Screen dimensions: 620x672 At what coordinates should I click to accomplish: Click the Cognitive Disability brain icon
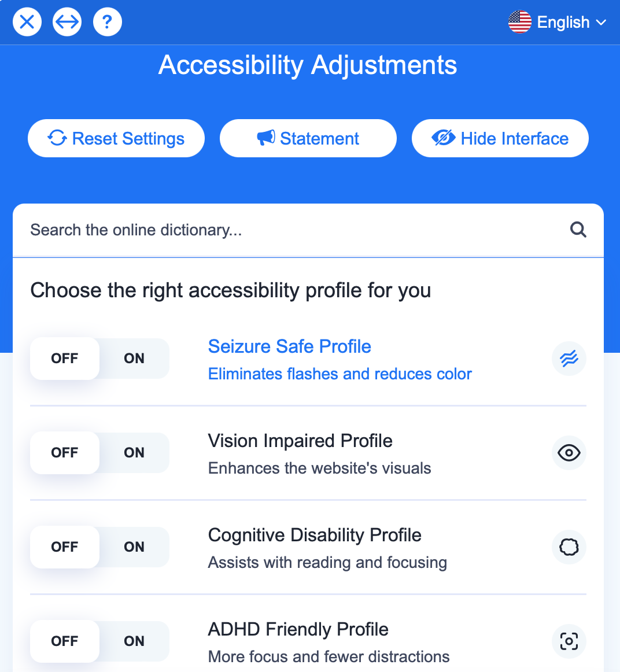pyautogui.click(x=569, y=547)
